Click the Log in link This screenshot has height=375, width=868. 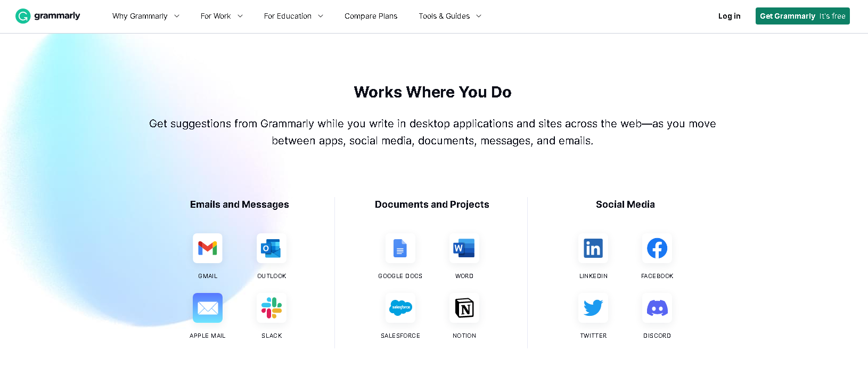[730, 16]
